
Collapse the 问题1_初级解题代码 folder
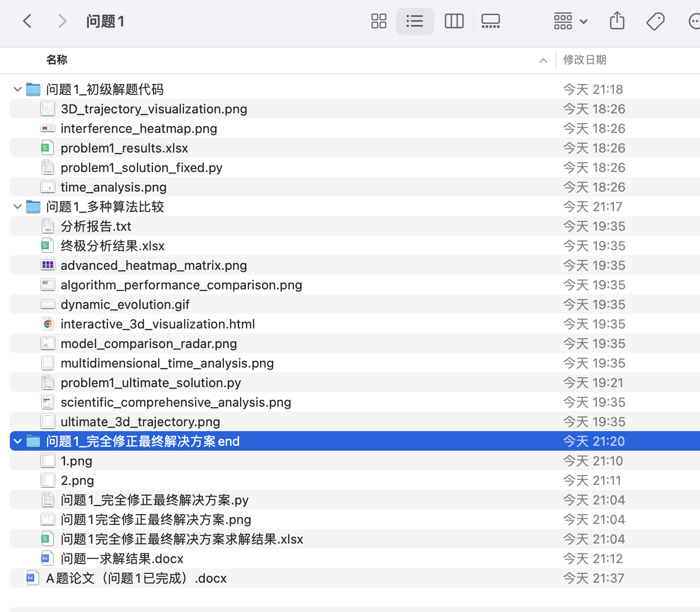click(x=18, y=89)
